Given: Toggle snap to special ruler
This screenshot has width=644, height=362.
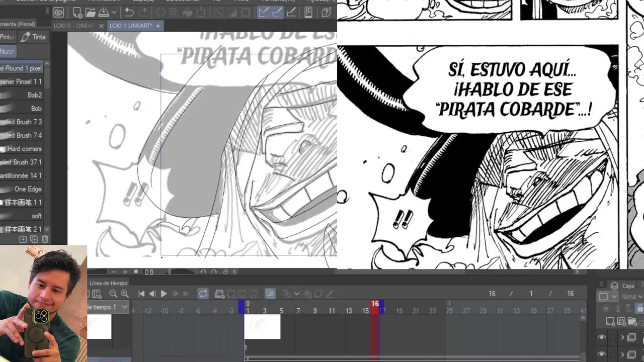Looking at the screenshot, I should (x=277, y=12).
